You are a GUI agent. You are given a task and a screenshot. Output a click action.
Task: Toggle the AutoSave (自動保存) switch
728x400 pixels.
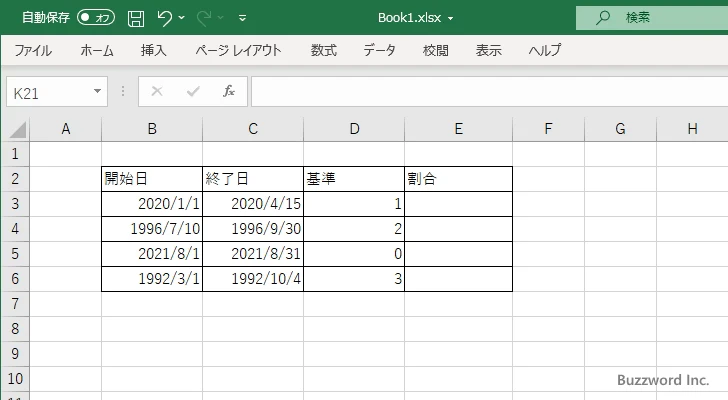[96, 18]
